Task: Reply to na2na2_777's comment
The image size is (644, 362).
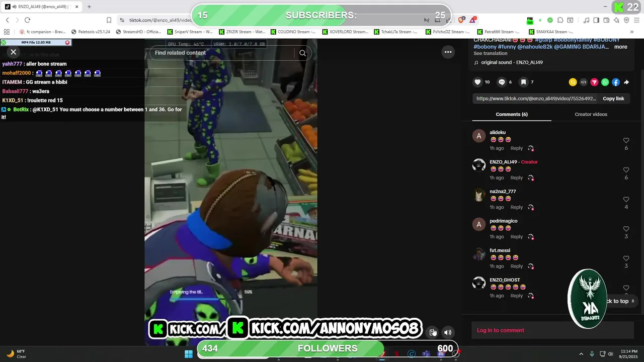Action: point(517,207)
